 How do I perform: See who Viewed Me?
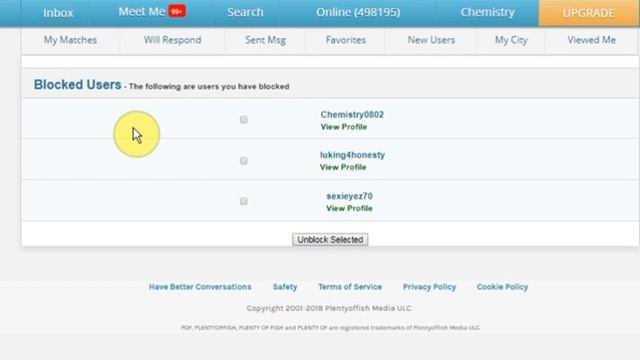(x=591, y=40)
